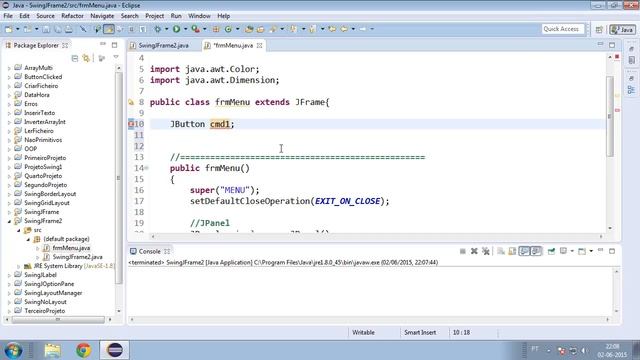The height and width of the screenshot is (360, 640).
Task: Collapse the src folder node
Action: (x=19, y=230)
